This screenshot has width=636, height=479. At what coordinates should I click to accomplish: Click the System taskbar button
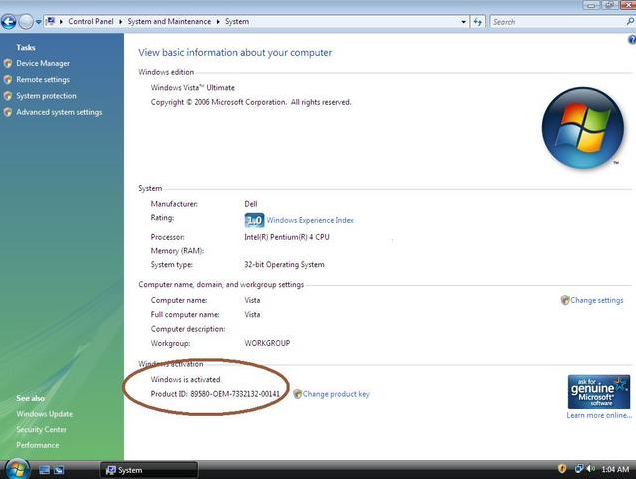click(x=149, y=470)
